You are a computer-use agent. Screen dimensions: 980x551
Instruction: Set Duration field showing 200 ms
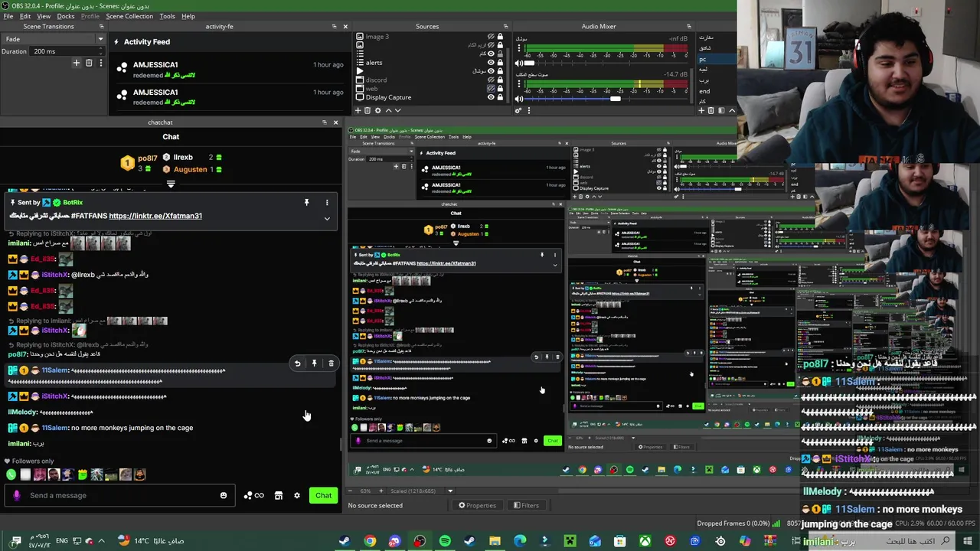pyautogui.click(x=67, y=51)
